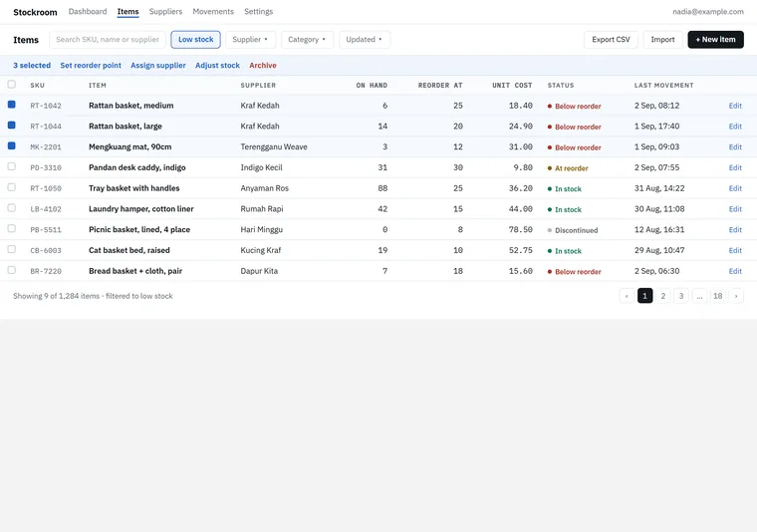Uncheck the RT-1044 row checkbox
Image resolution: width=757 pixels, height=532 pixels.
click(x=12, y=126)
